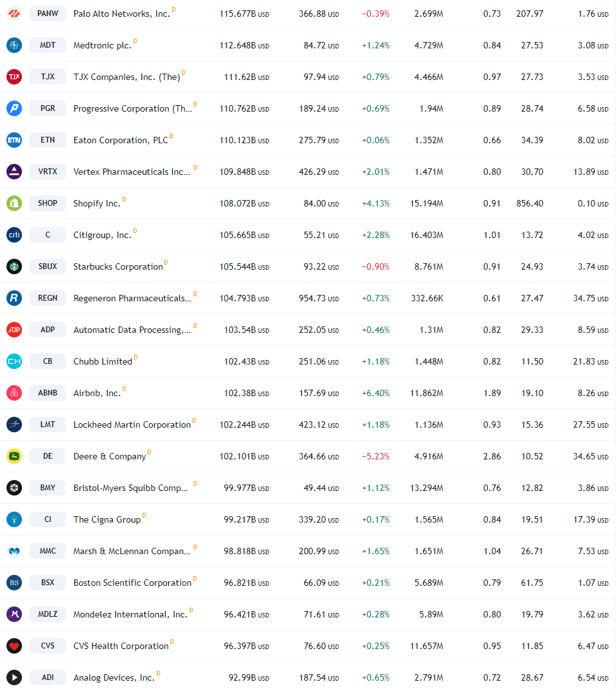Click the change value +6.40%
The width and height of the screenshot is (616, 691).
click(x=376, y=393)
